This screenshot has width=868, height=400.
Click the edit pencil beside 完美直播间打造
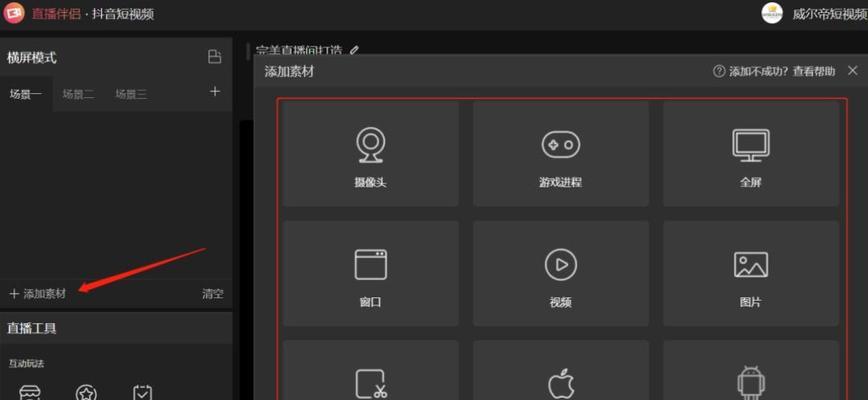coord(355,50)
